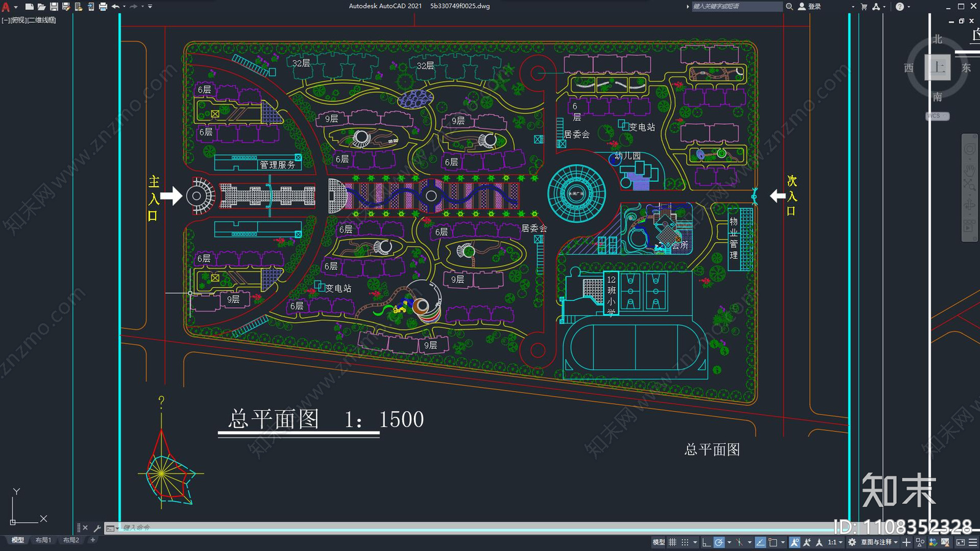Click the keyword search input field

click(x=737, y=7)
